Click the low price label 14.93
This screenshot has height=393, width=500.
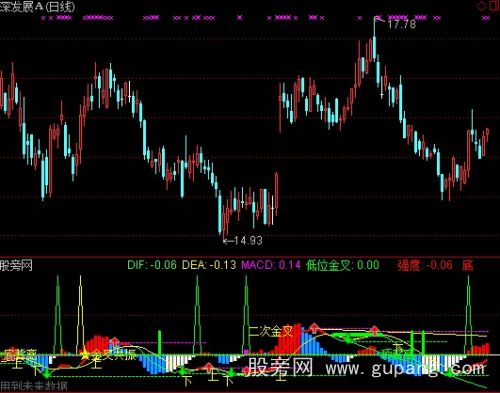coord(248,240)
